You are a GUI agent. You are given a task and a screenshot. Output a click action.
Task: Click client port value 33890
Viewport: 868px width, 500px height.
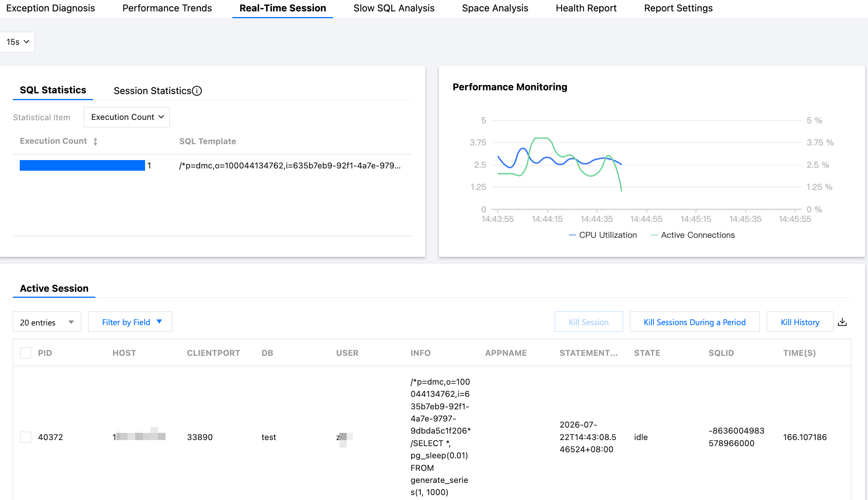200,437
